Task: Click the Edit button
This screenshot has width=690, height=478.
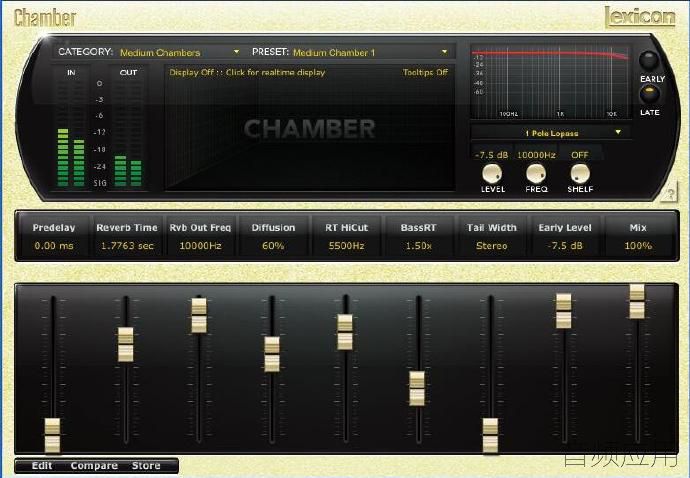Action: (x=42, y=466)
